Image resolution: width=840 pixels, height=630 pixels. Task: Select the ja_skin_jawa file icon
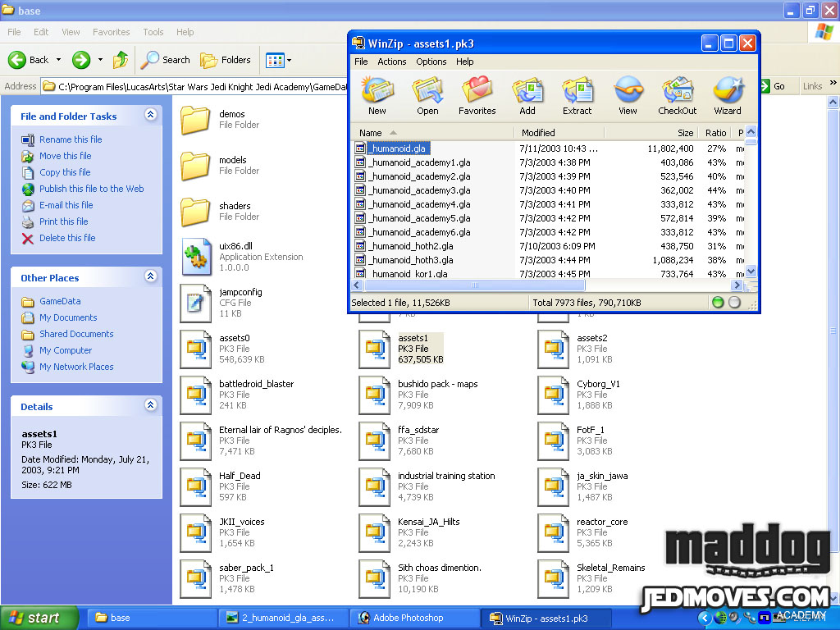pyautogui.click(x=554, y=487)
